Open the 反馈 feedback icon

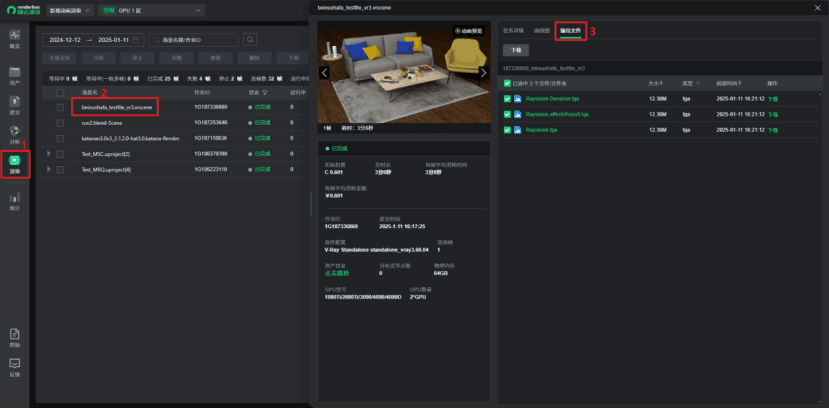[15, 364]
